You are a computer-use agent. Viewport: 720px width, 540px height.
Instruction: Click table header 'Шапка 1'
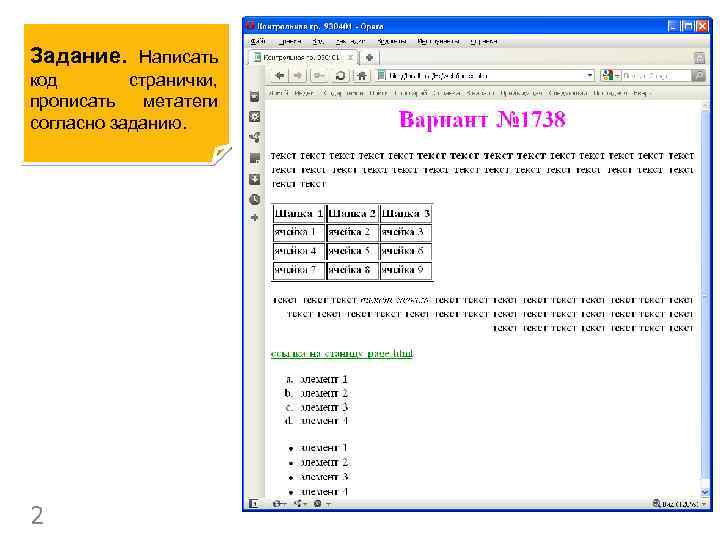[299, 214]
